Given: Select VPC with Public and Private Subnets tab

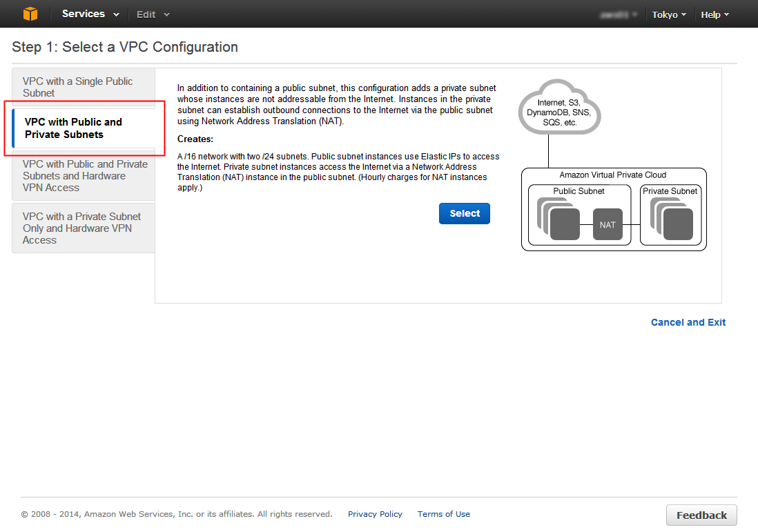Looking at the screenshot, I should coord(84,128).
